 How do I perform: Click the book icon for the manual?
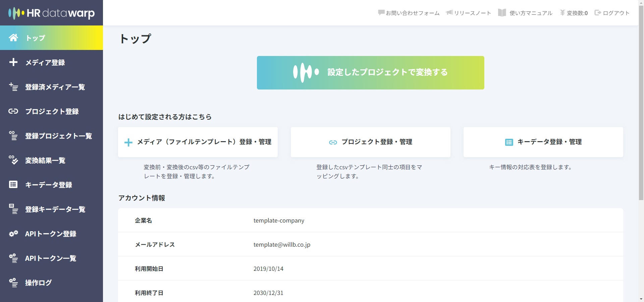[x=502, y=13]
